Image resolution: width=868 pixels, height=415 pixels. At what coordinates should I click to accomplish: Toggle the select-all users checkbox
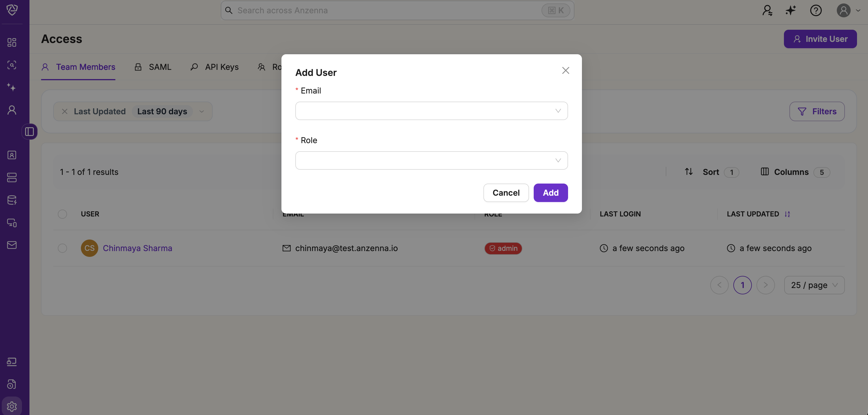(x=62, y=214)
